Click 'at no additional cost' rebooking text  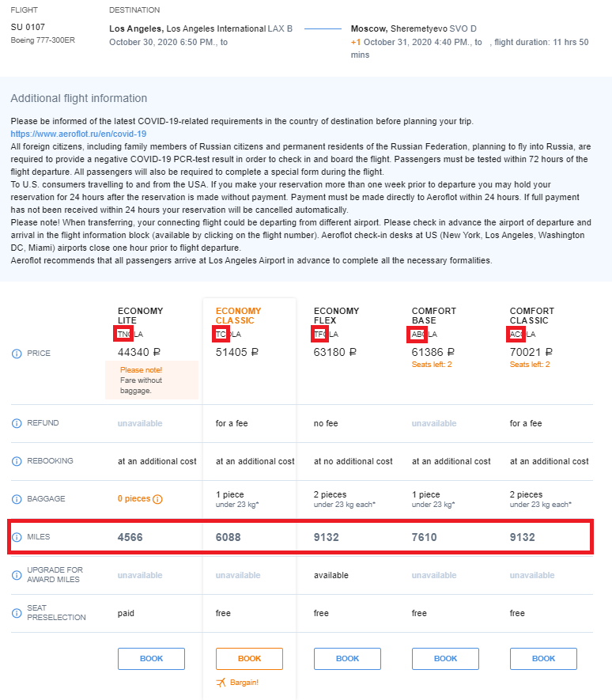pyautogui.click(x=353, y=461)
